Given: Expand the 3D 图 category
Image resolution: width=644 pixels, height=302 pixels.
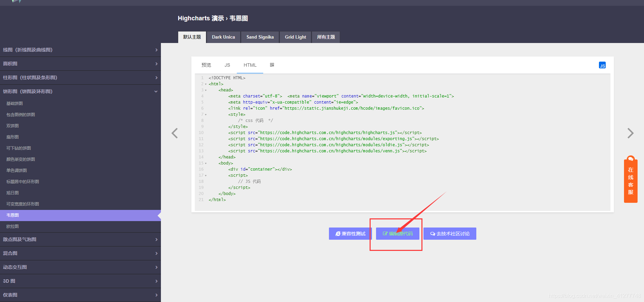Looking at the screenshot, I should tap(80, 281).
